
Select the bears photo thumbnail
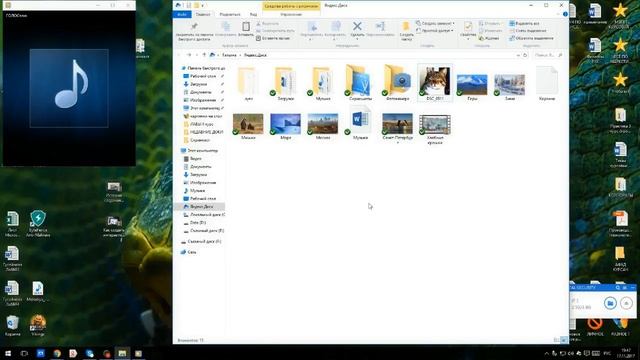pyautogui.click(x=248, y=124)
